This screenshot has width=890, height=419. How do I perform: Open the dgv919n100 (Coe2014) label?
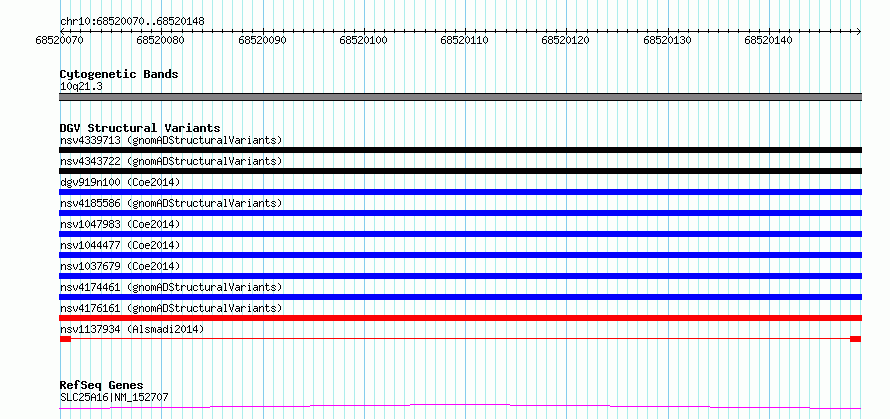coord(120,182)
